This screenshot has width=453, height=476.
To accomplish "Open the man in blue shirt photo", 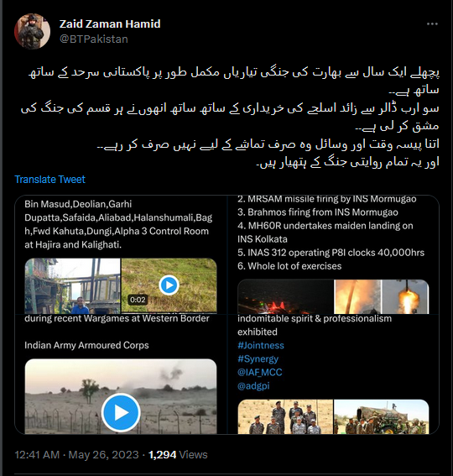I will click(72, 285).
